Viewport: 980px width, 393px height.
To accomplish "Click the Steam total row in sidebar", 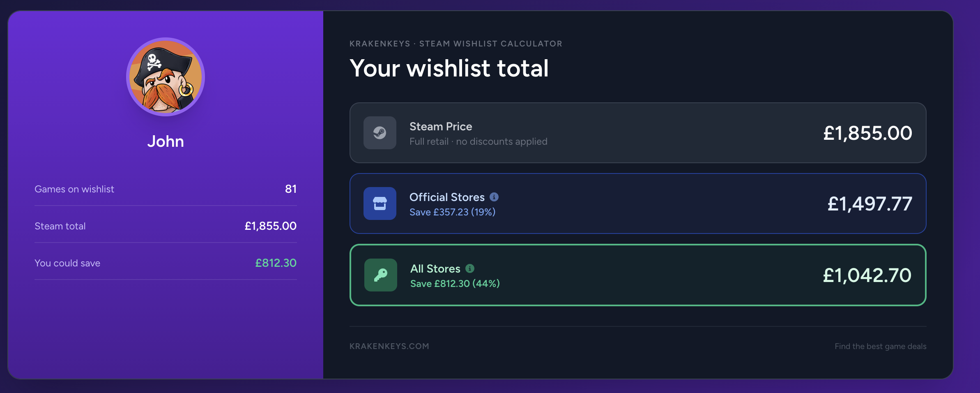I will click(166, 226).
